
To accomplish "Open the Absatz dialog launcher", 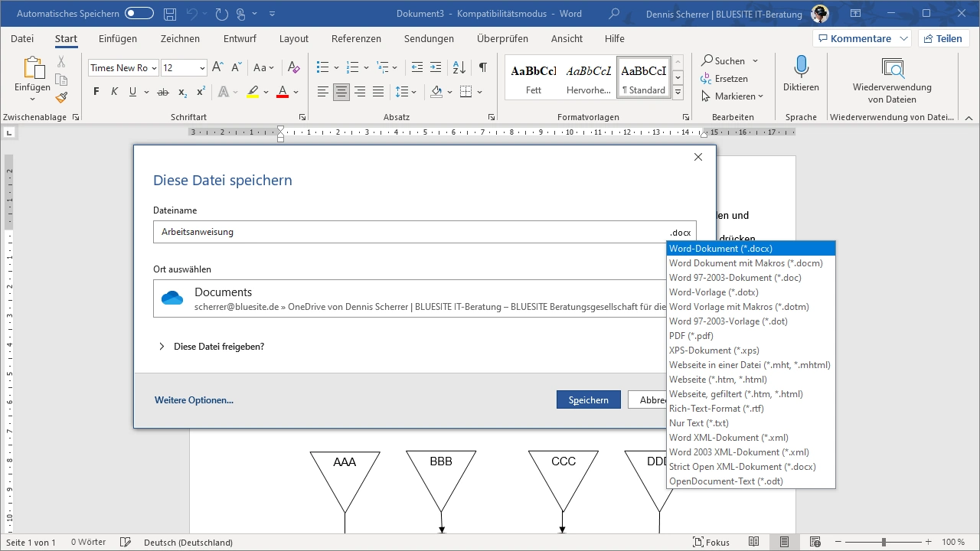I will (x=491, y=117).
